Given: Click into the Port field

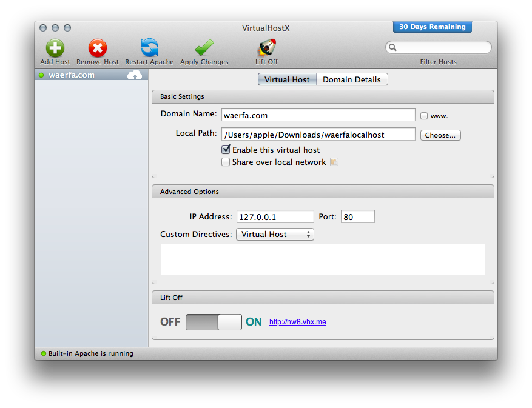Looking at the screenshot, I should (x=358, y=216).
